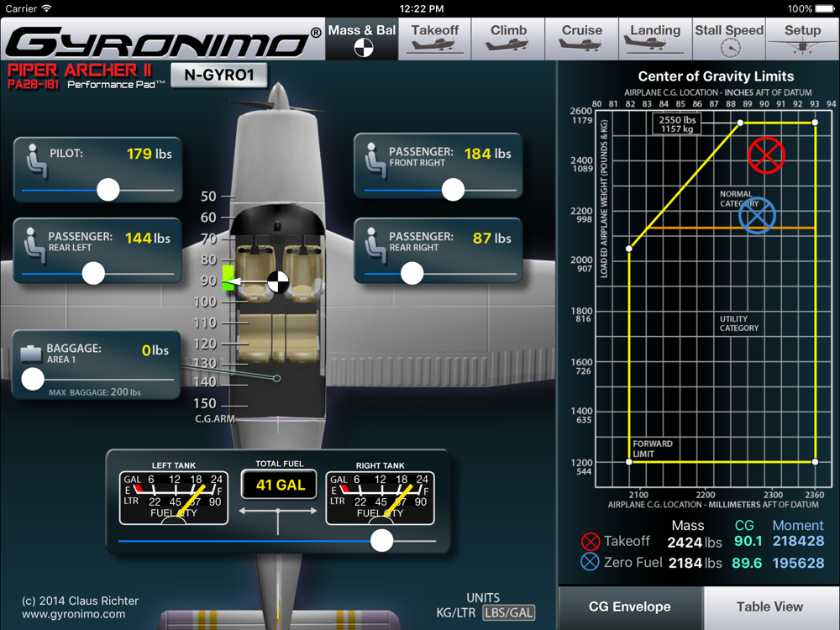Click the 41 GAL total fuel display

click(280, 485)
